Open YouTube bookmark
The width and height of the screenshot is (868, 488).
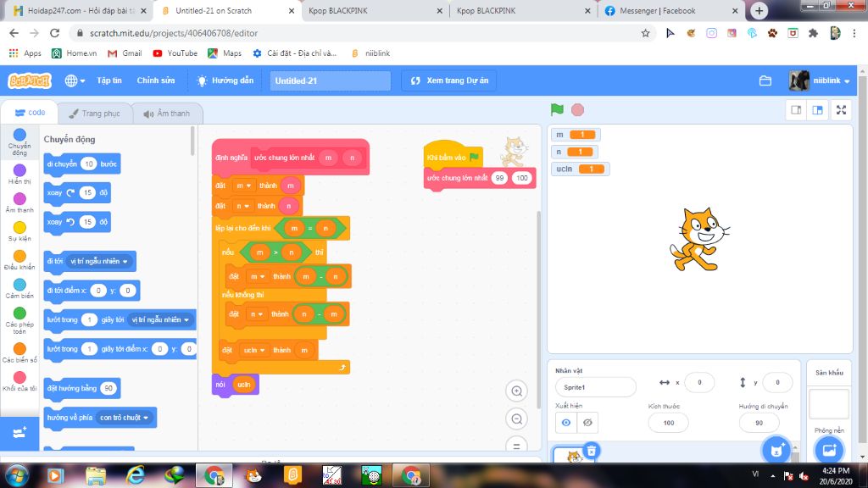pyautogui.click(x=175, y=53)
